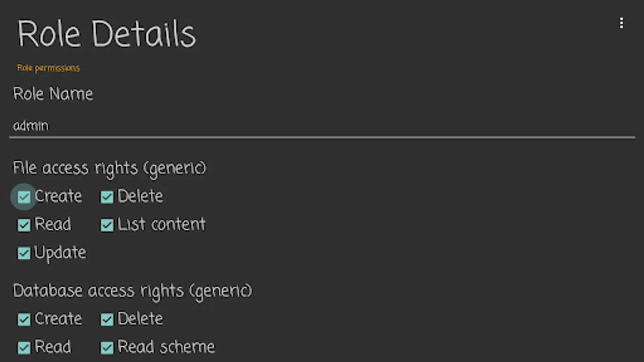Click the Role Name field label
644x362 pixels.
[x=53, y=94]
